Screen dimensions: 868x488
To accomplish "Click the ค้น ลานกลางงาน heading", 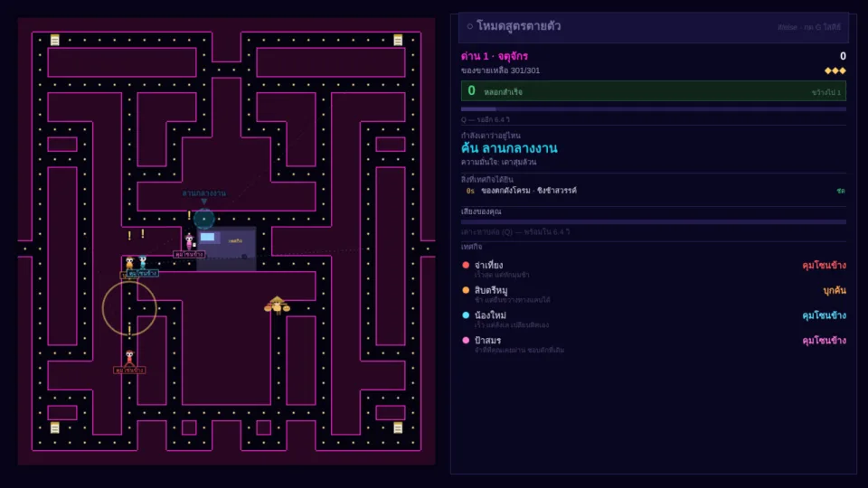I will [x=509, y=148].
